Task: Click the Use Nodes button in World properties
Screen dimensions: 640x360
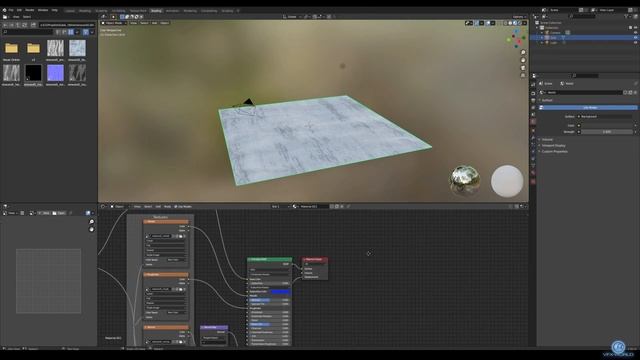Action: tap(590, 108)
